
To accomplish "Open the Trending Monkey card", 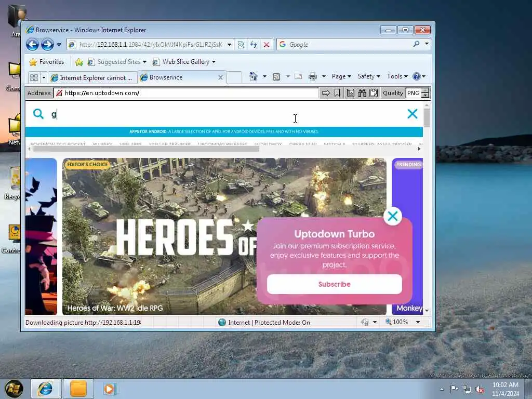I will pos(407,236).
